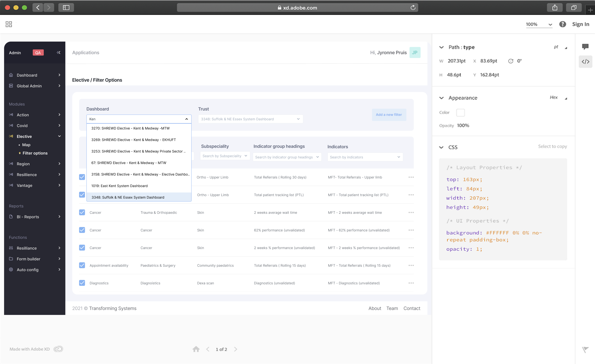Toggle the Appointment availability row checkbox
Image resolution: width=595 pixels, height=364 pixels.
tap(82, 265)
